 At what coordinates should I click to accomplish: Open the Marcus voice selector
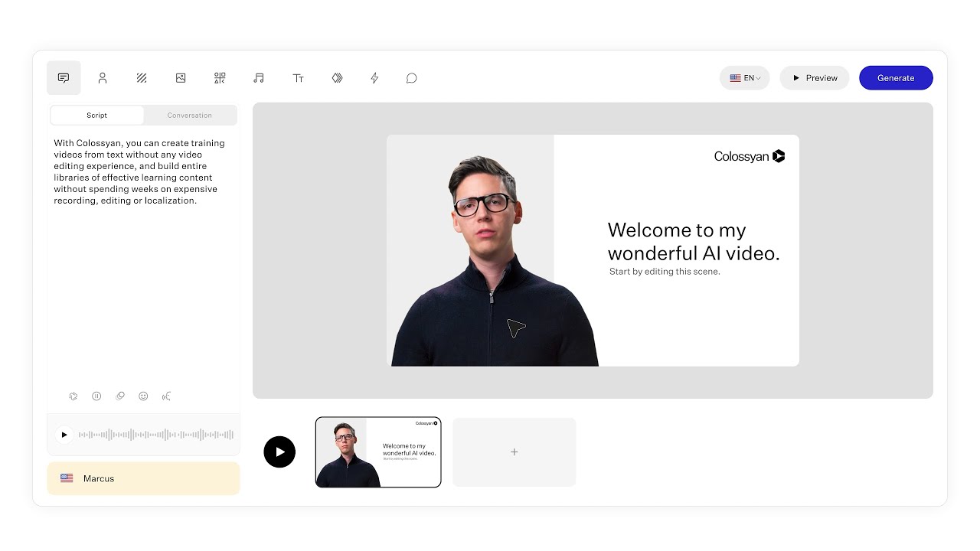click(x=143, y=478)
